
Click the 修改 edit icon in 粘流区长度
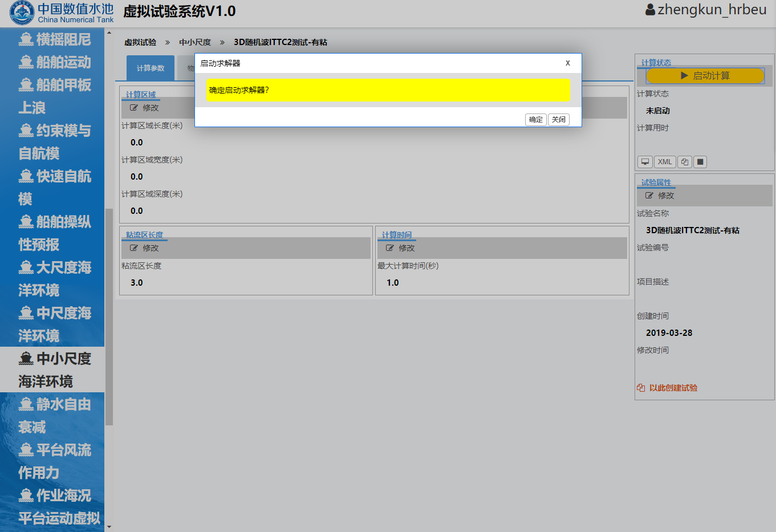point(134,248)
